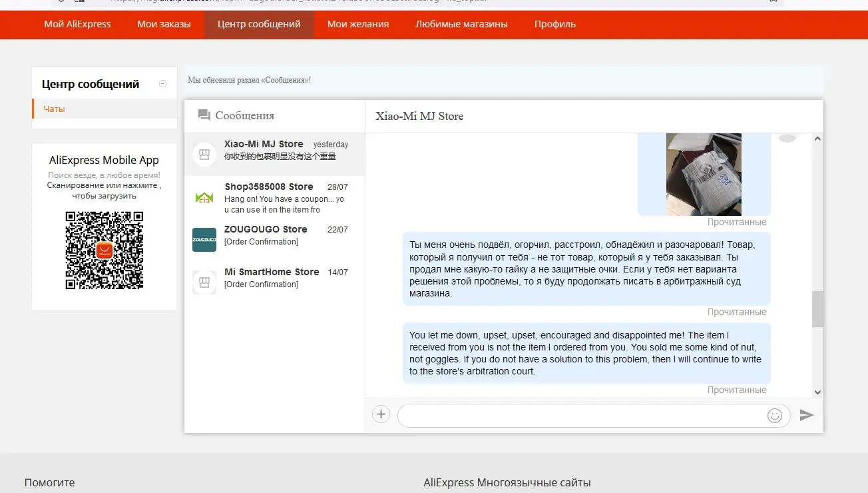
Task: Click AliExpress Многоязычные сайты footer heading
Action: click(507, 482)
